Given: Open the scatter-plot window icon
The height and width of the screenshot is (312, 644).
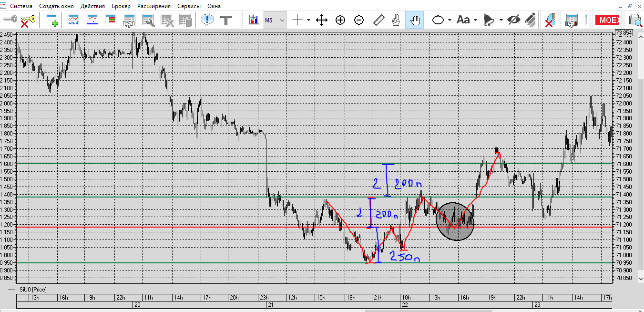Looking at the screenshot, I should pyautogui.click(x=92, y=20).
